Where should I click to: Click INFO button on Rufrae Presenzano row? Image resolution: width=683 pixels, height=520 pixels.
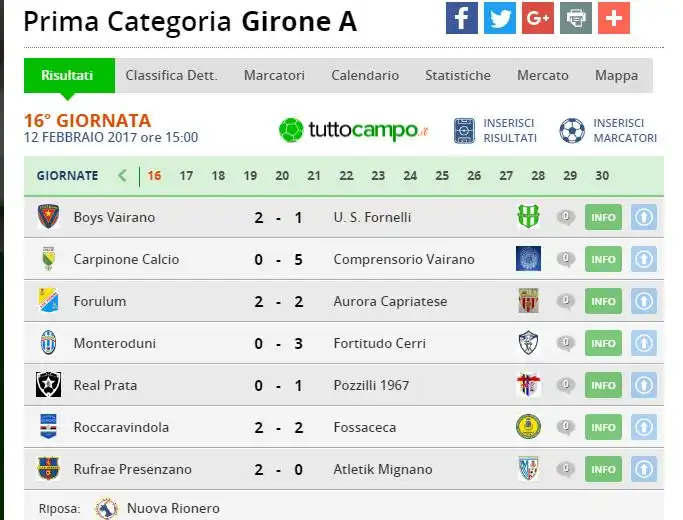[x=603, y=469]
